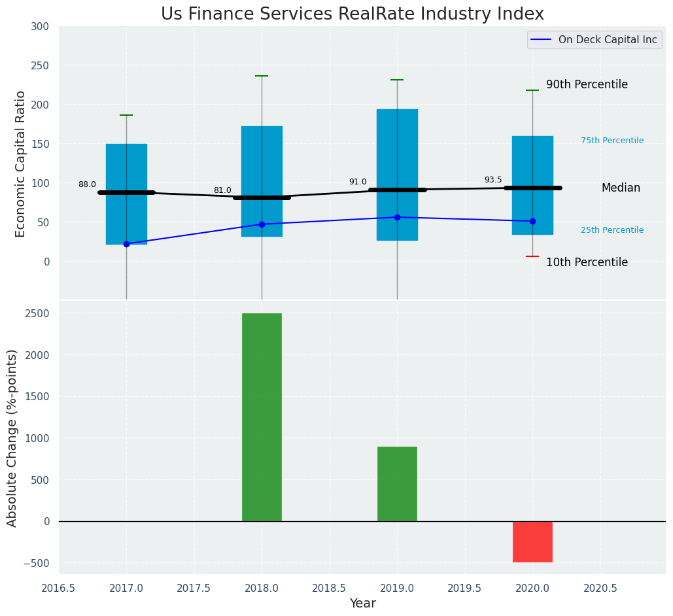Viewport: 673px width, 616px height.
Task: Click the Year x-axis label
Action: pos(362,604)
